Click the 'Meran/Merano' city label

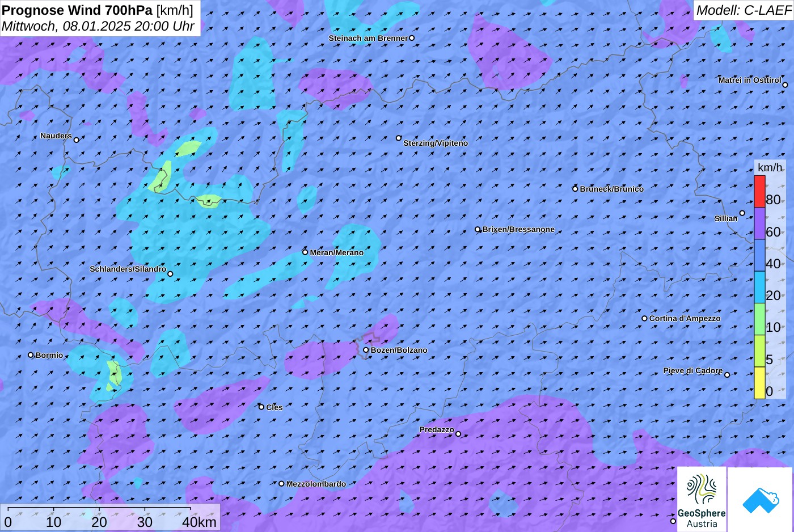tap(337, 252)
